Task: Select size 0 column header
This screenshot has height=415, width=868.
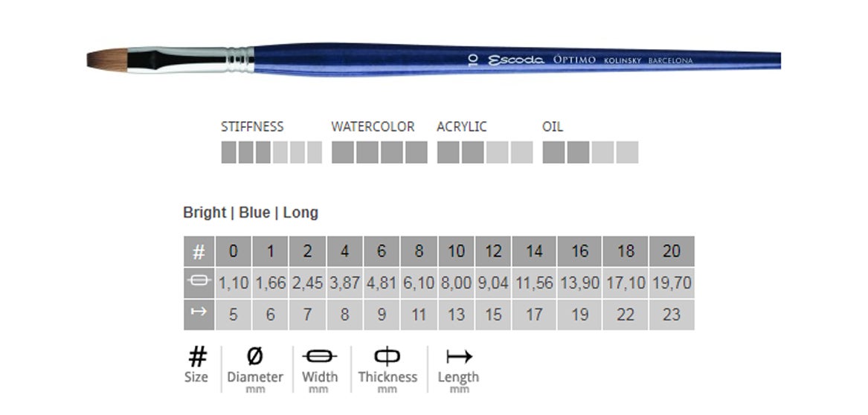Action: tap(233, 251)
